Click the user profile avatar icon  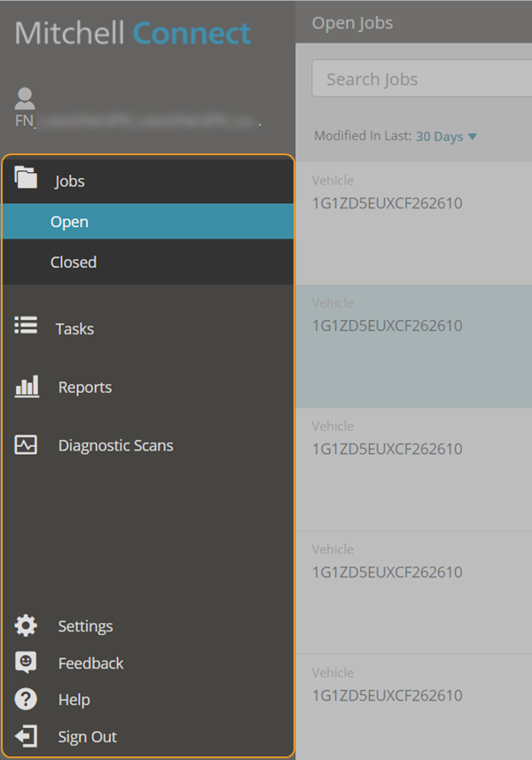[x=25, y=98]
